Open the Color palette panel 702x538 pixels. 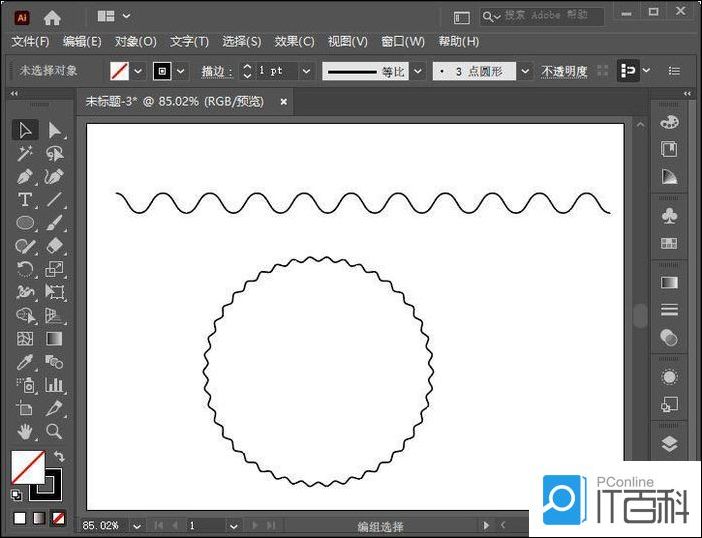point(669,122)
